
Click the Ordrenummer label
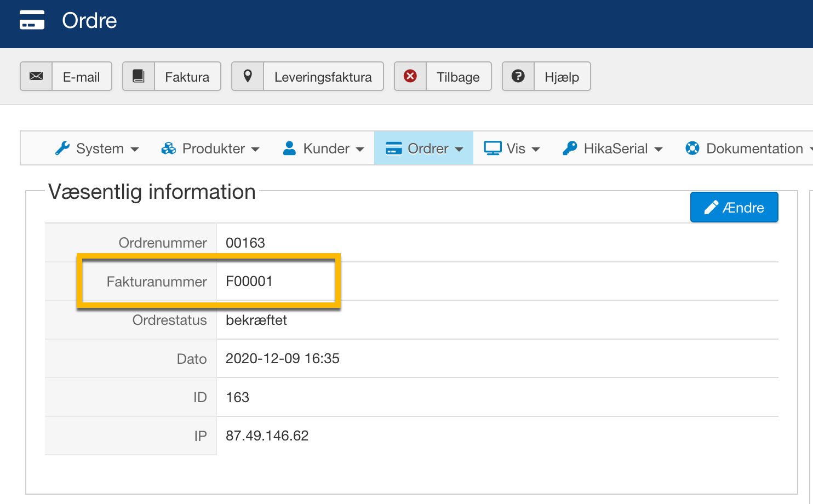pos(163,243)
